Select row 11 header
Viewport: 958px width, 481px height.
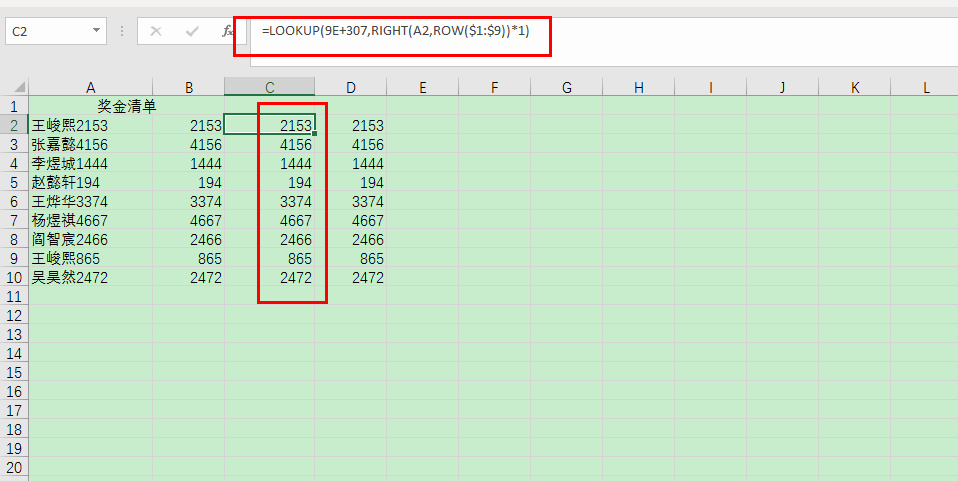click(x=14, y=297)
